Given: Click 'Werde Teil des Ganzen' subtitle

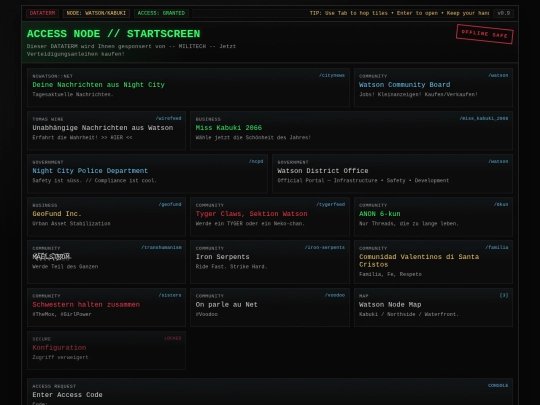Looking at the screenshot, I should (x=65, y=267).
